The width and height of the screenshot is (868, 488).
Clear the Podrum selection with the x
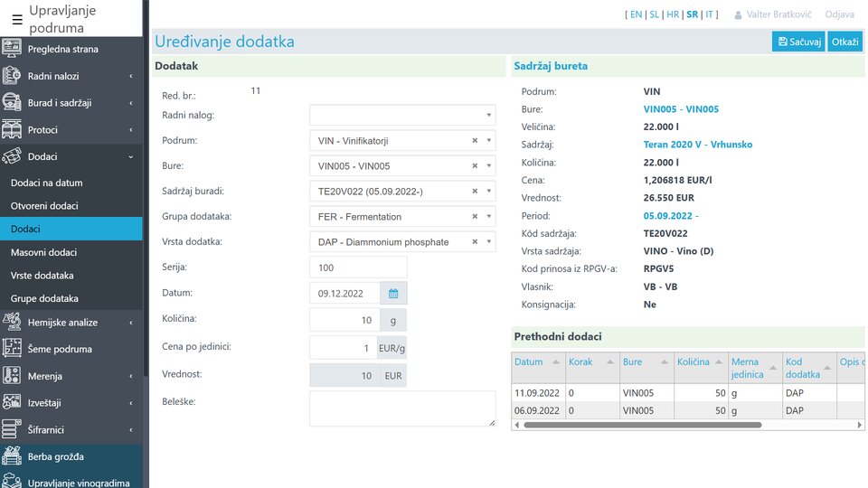point(475,141)
